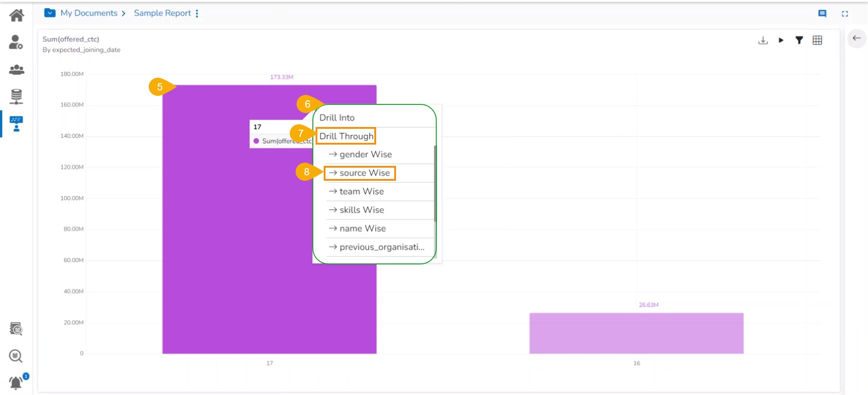Click the back arrow button
The width and height of the screenshot is (868, 395).
tap(856, 38)
